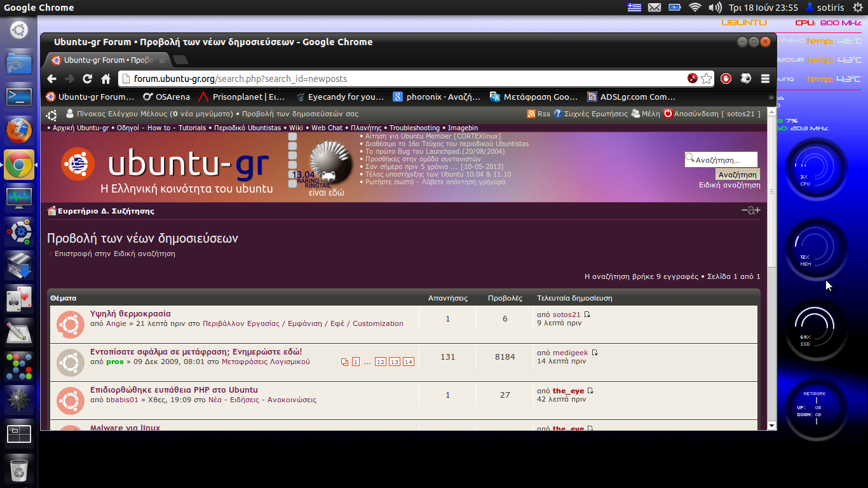This screenshot has height=488, width=868.
Task: Open Files manager from the dock
Action: pos(18,64)
